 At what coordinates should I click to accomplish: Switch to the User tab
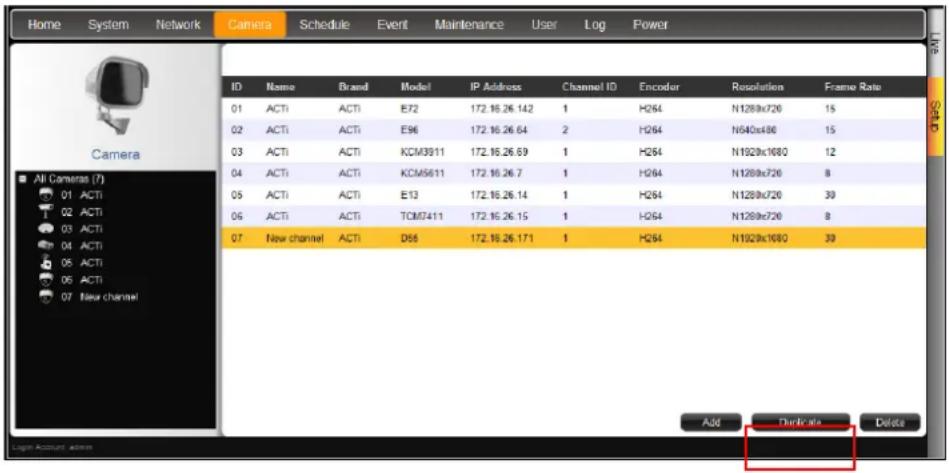[x=544, y=25]
